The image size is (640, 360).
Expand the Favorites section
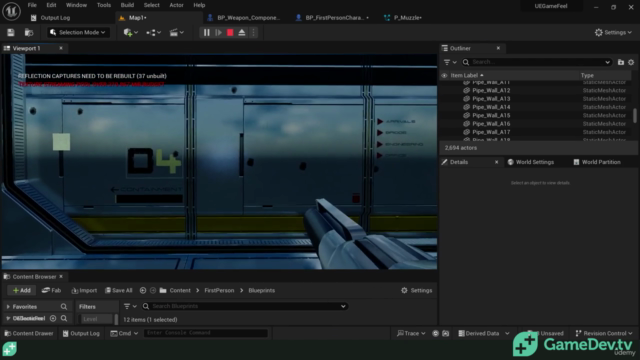point(8,307)
